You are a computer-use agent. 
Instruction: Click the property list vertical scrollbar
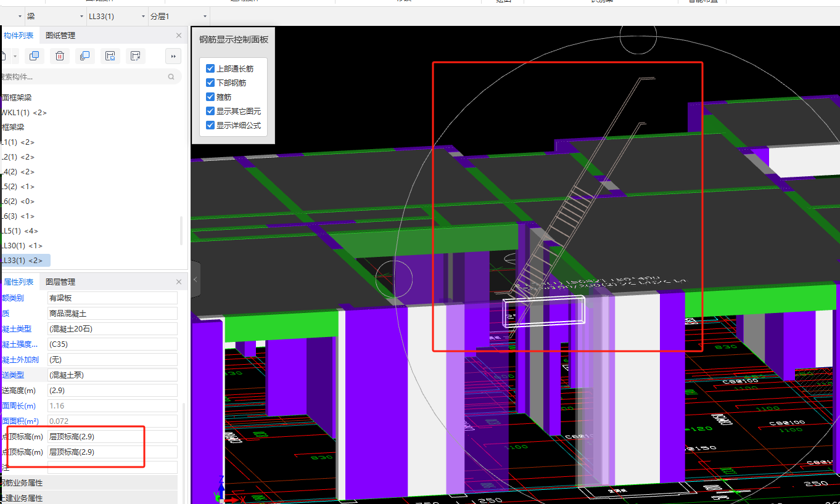[183, 453]
